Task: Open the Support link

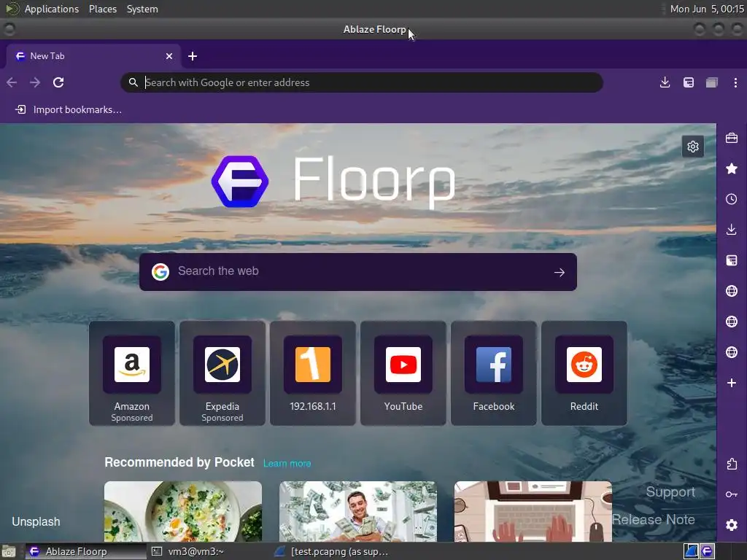Action: click(670, 492)
